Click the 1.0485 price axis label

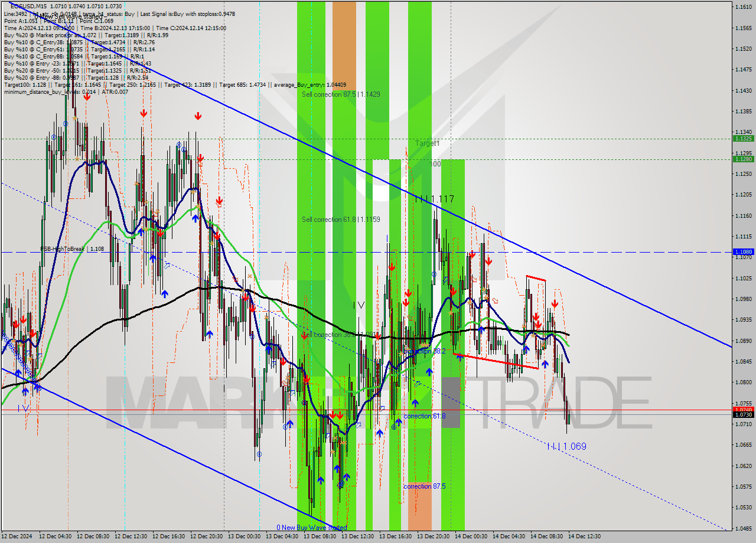point(744,528)
